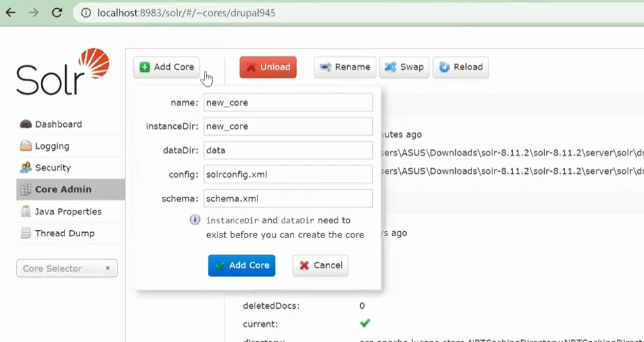Click the instanceDir input field
This screenshot has height=342, width=644.
288,126
